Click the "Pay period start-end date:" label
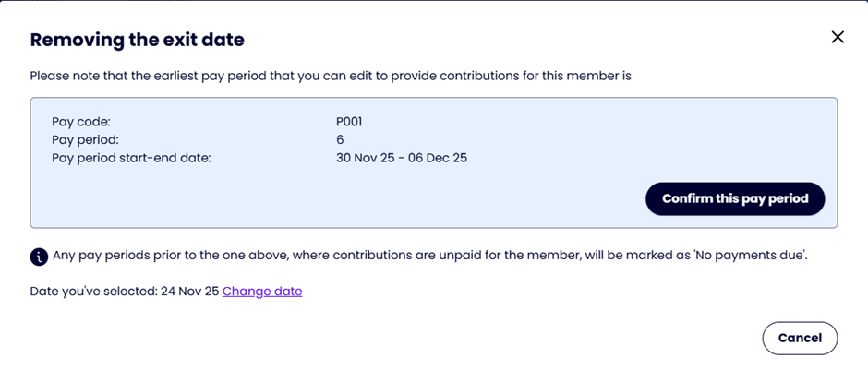Screen dimensions: 868x382 (132, 158)
